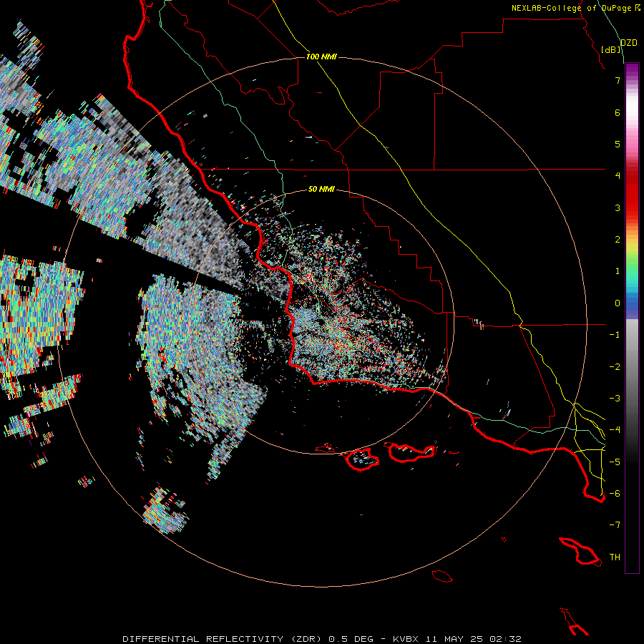Click the -3 value on color scale
644x644 pixels.
click(615, 399)
